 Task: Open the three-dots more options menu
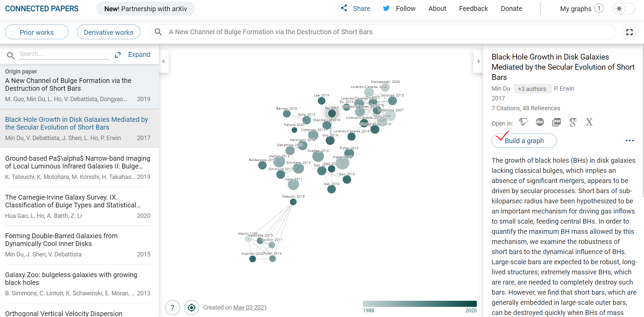coord(629,141)
